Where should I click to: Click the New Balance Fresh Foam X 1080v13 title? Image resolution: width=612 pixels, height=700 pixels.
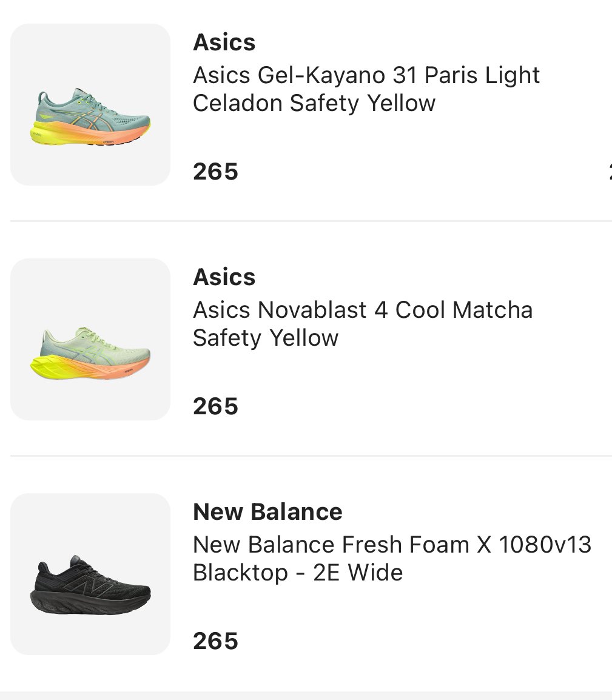click(392, 545)
